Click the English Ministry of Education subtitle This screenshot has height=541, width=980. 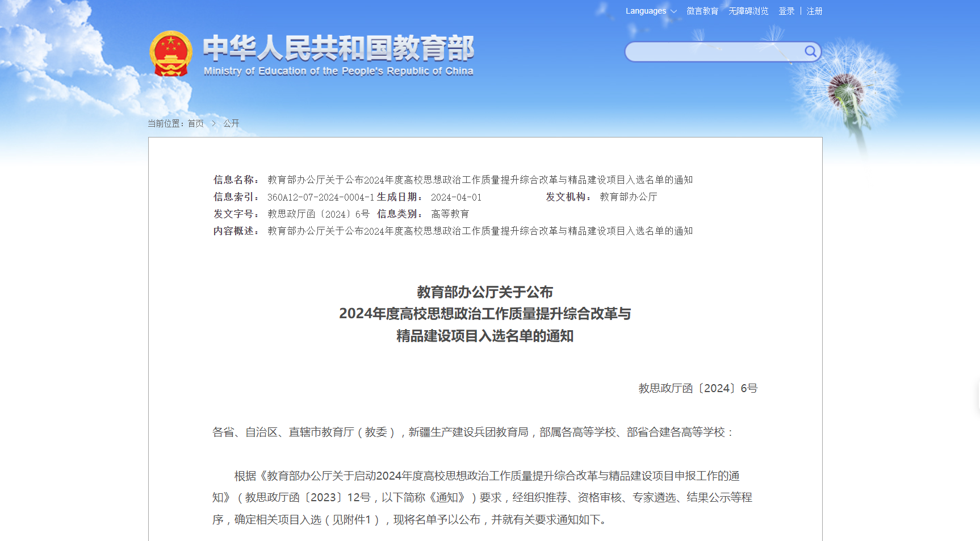pos(338,71)
